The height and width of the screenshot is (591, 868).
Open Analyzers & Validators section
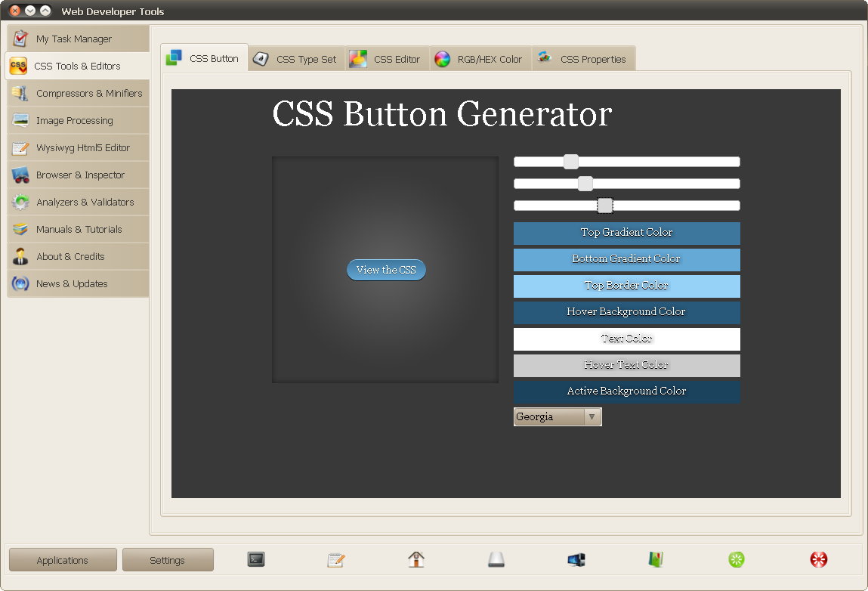point(78,203)
